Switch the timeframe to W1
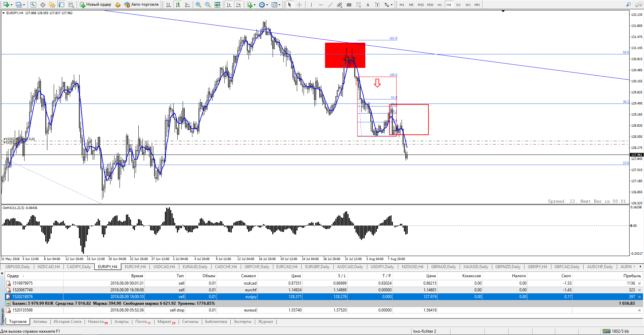The image size is (644, 335). pyautogui.click(x=468, y=5)
